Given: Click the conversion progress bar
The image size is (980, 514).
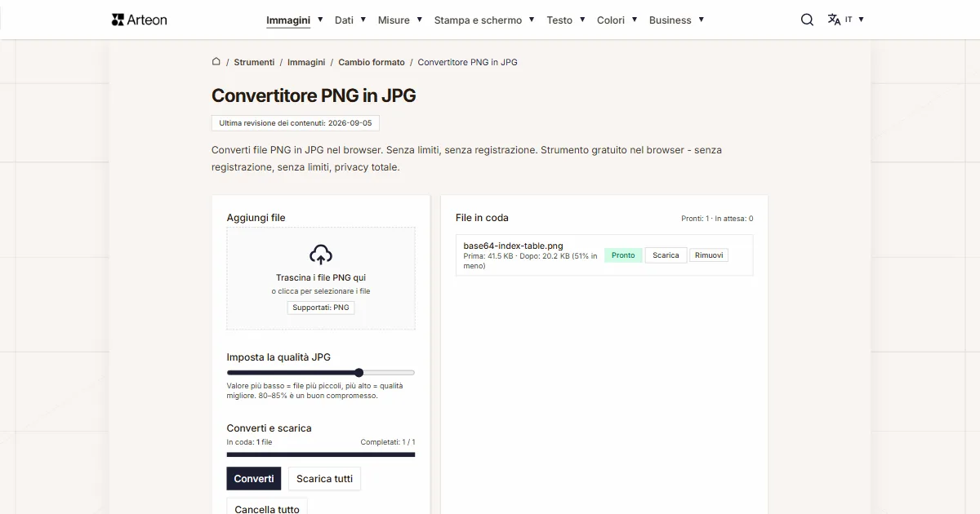Looking at the screenshot, I should tap(321, 454).
